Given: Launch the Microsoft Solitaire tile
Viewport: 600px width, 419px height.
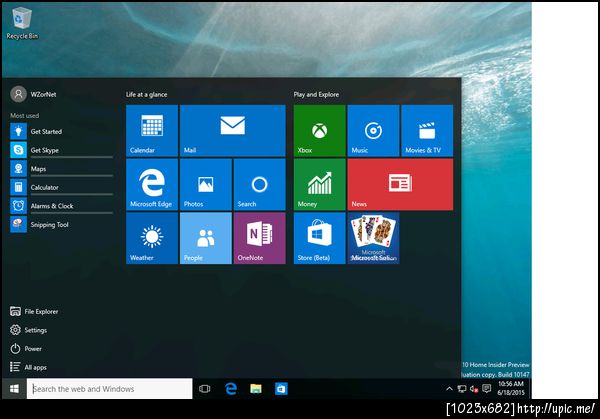Looking at the screenshot, I should coord(373,238).
